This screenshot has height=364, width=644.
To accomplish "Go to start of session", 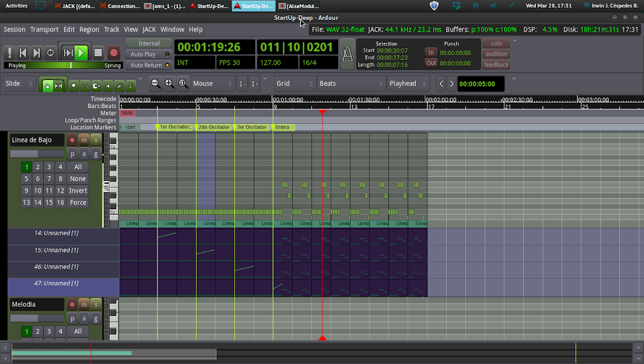I will click(23, 52).
